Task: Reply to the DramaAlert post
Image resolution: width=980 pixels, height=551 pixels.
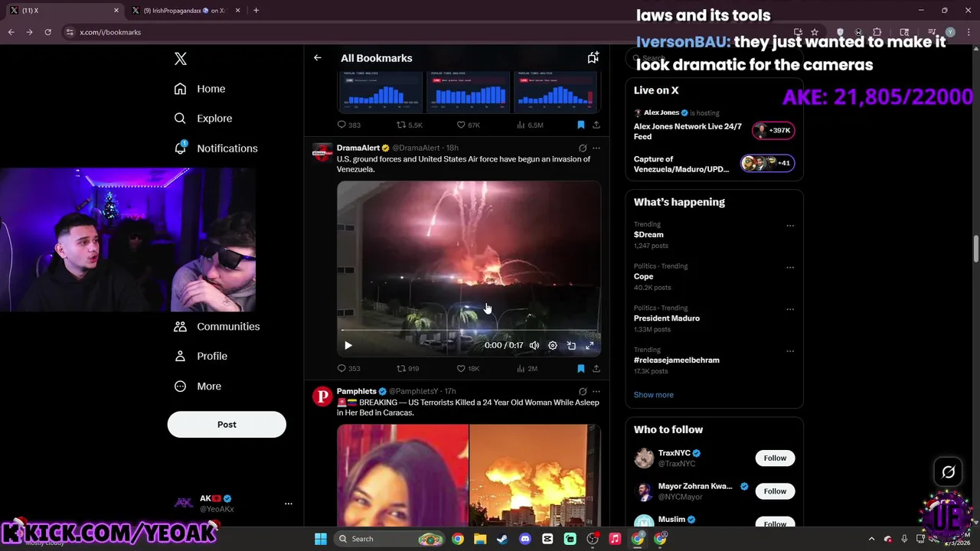Action: click(x=349, y=369)
